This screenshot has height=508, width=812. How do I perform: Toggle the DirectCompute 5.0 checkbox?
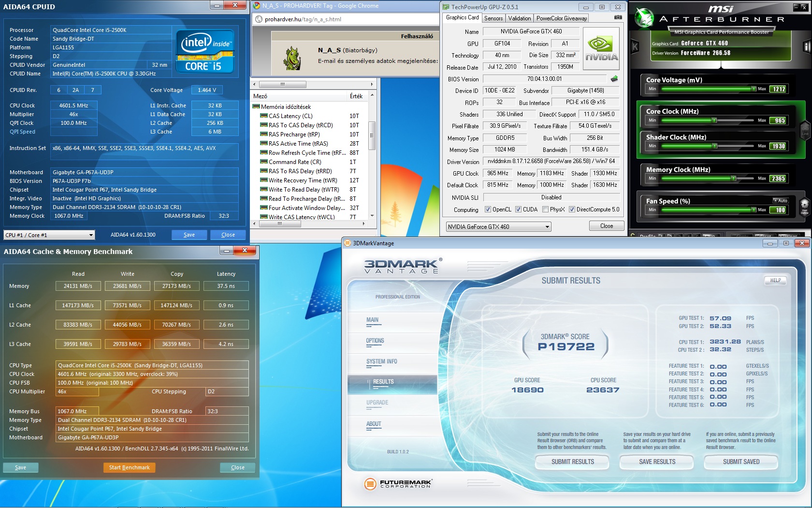(572, 209)
